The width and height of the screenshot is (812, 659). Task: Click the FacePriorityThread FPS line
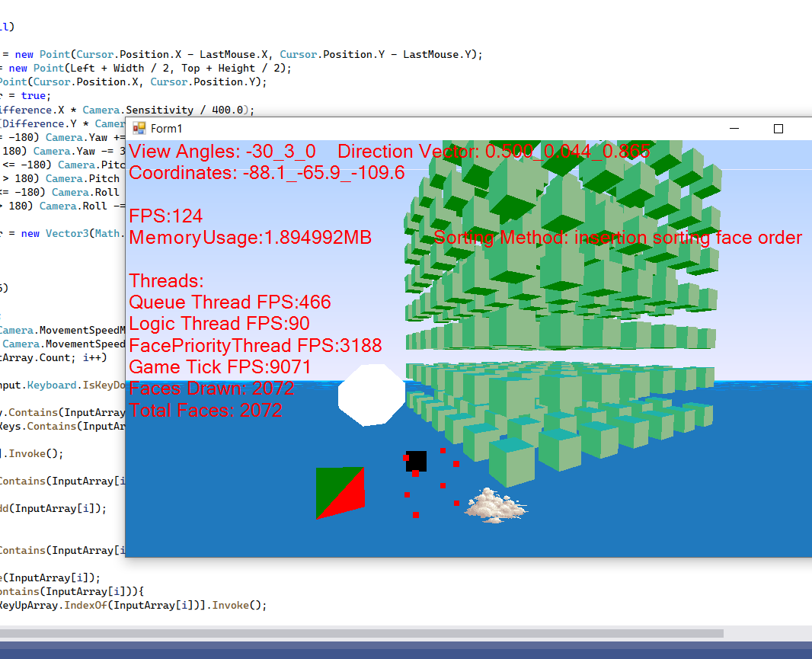[x=254, y=346]
